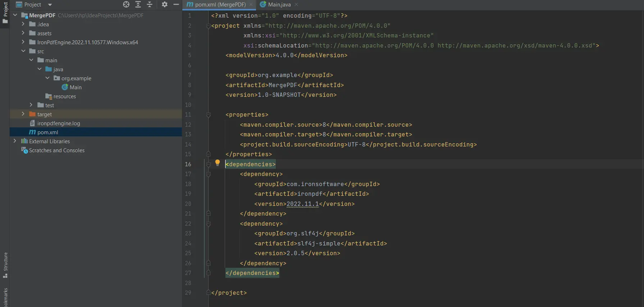644x307 pixels.
Task: Open the Project view dropdown arrow
Action: (50, 5)
